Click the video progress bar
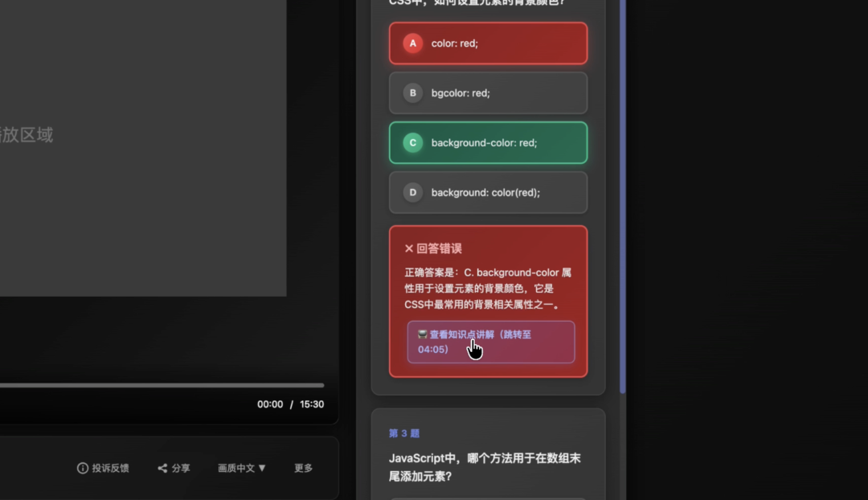Image resolution: width=868 pixels, height=500 pixels. point(161,385)
